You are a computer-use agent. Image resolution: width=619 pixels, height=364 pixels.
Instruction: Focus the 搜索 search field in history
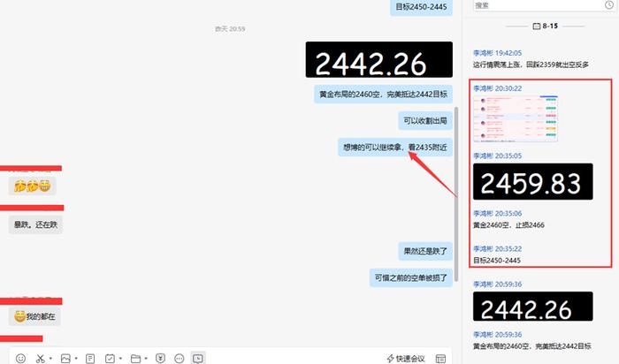(539, 5)
